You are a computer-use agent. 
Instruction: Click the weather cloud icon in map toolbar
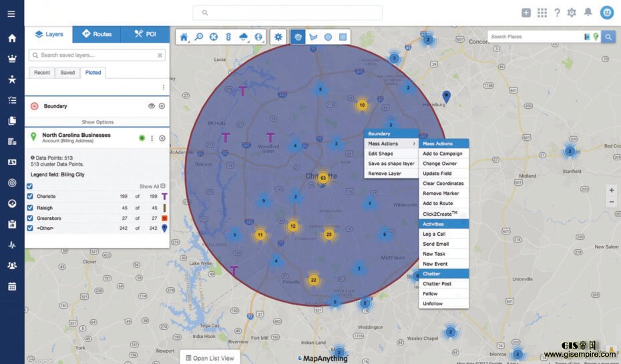coord(244,37)
